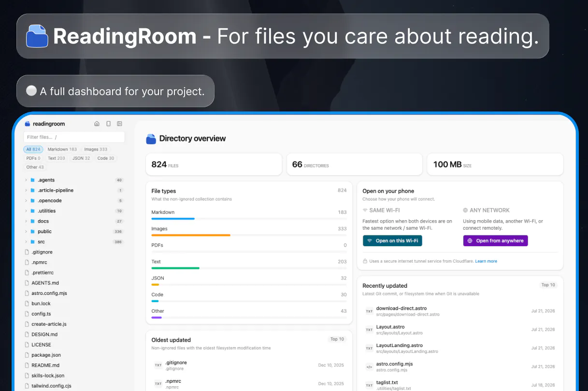Click the folder logo beside Directory overview
Screen dimensions: 588x391
click(151, 139)
